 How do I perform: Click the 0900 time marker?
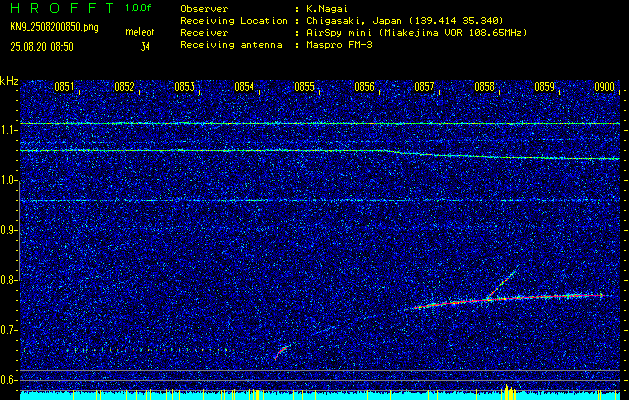click(605, 87)
